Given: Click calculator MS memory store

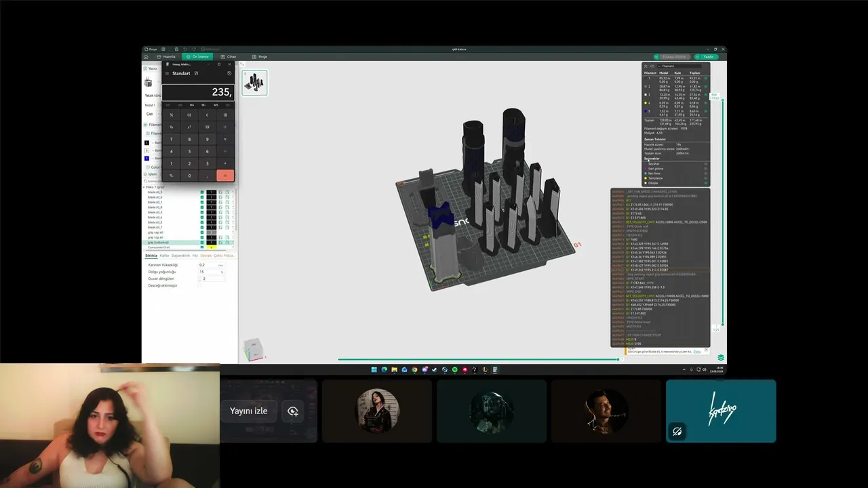Looking at the screenshot, I should [x=216, y=105].
